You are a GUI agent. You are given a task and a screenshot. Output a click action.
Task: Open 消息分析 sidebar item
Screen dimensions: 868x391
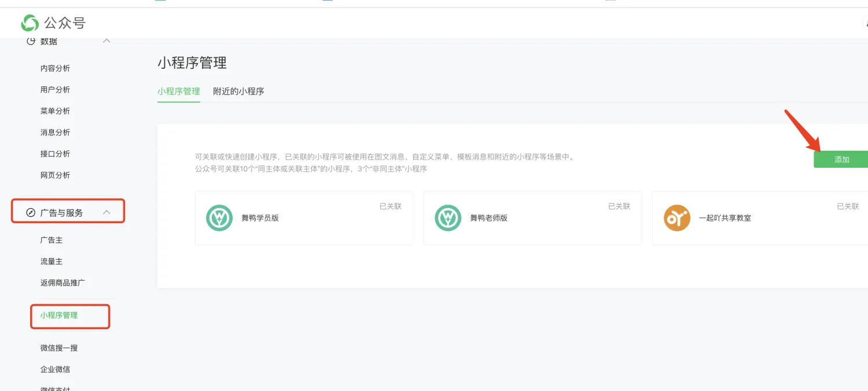coord(55,132)
